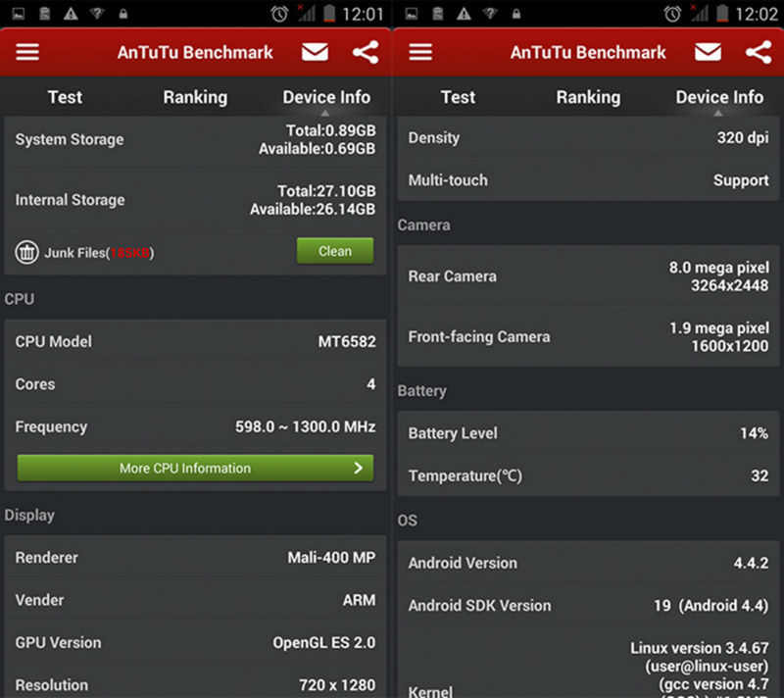The image size is (784, 698).
Task: Tap the Front-facing Camera 1.9 mega pixel row
Action: coord(589,337)
